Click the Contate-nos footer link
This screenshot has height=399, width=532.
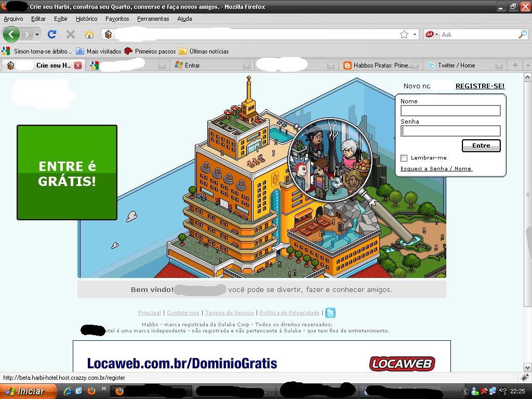pyautogui.click(x=183, y=312)
